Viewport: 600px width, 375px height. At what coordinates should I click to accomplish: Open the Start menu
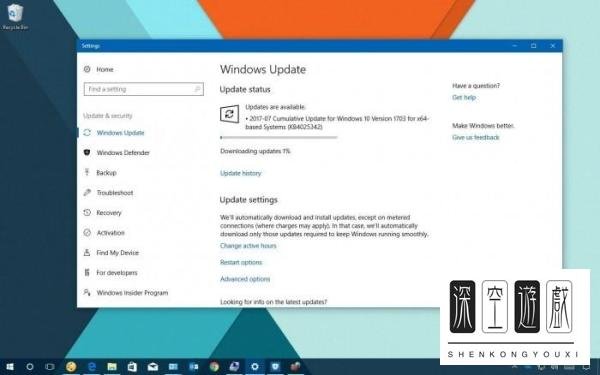[10, 367]
